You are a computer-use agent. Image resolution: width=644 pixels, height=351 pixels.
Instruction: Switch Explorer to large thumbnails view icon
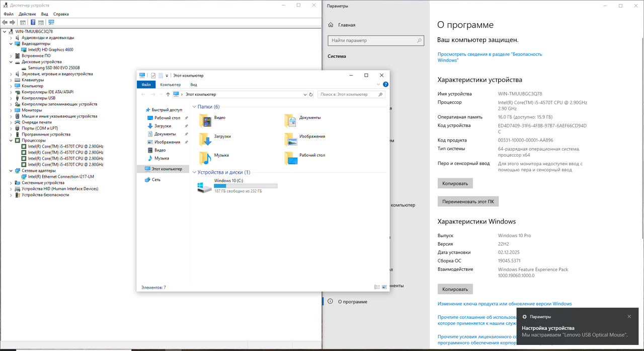pos(384,287)
